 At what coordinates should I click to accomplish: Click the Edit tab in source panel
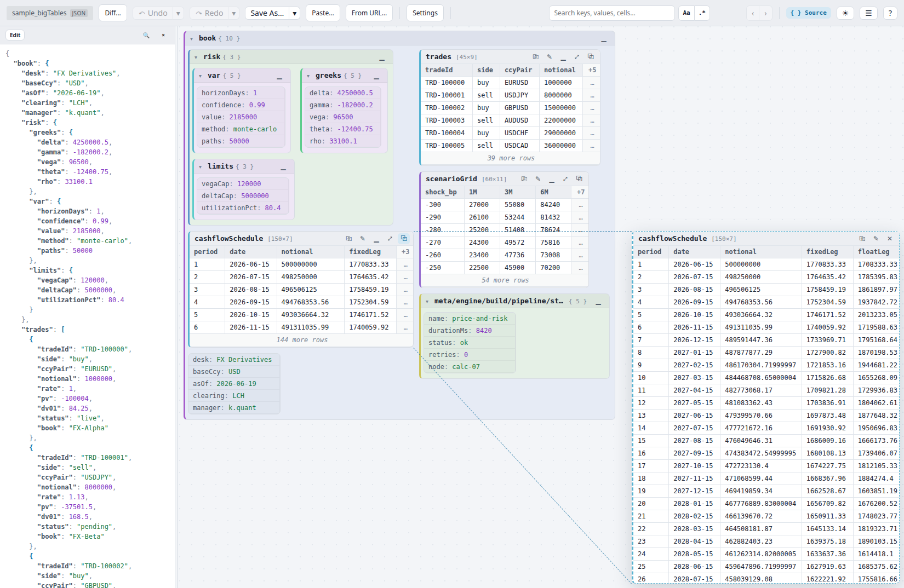coord(15,35)
